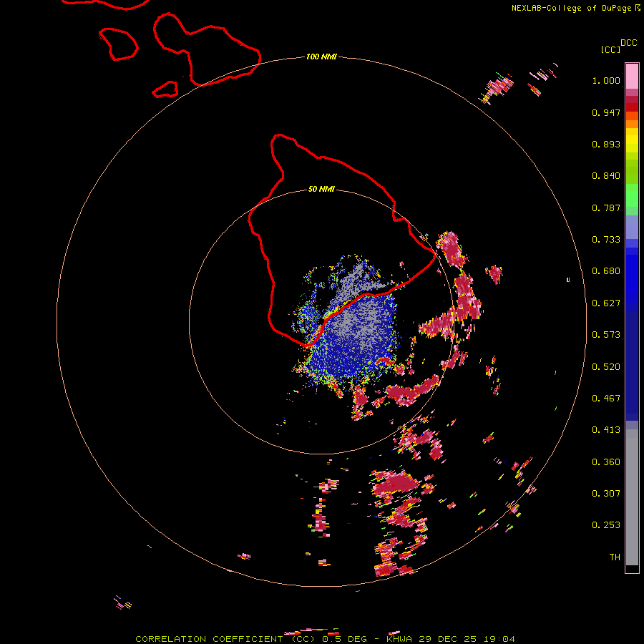
Task: Click the NEXLAB-College of DuPage credit text
Action: click(571, 8)
